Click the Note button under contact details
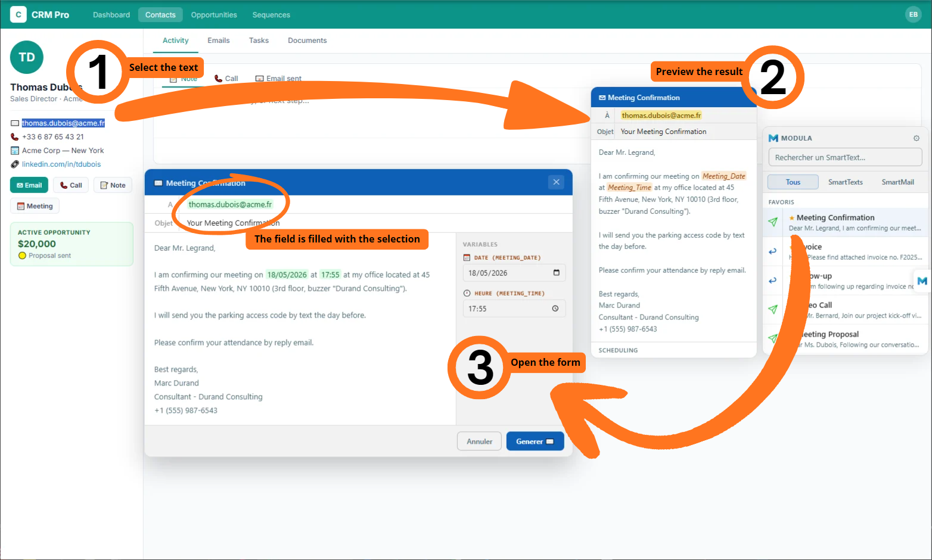 (x=113, y=185)
